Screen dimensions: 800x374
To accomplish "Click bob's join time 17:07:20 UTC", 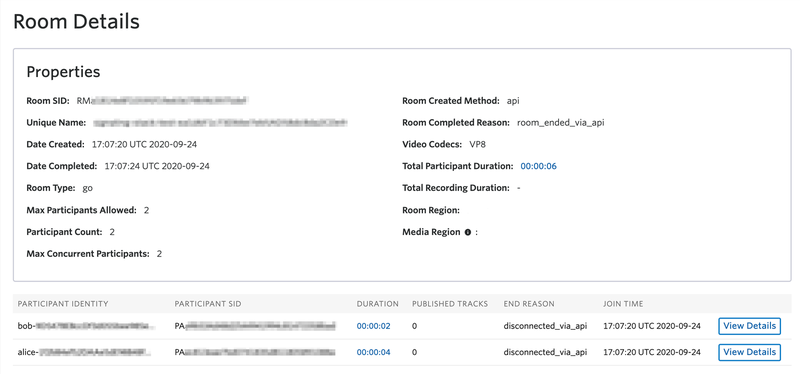I will [x=652, y=326].
